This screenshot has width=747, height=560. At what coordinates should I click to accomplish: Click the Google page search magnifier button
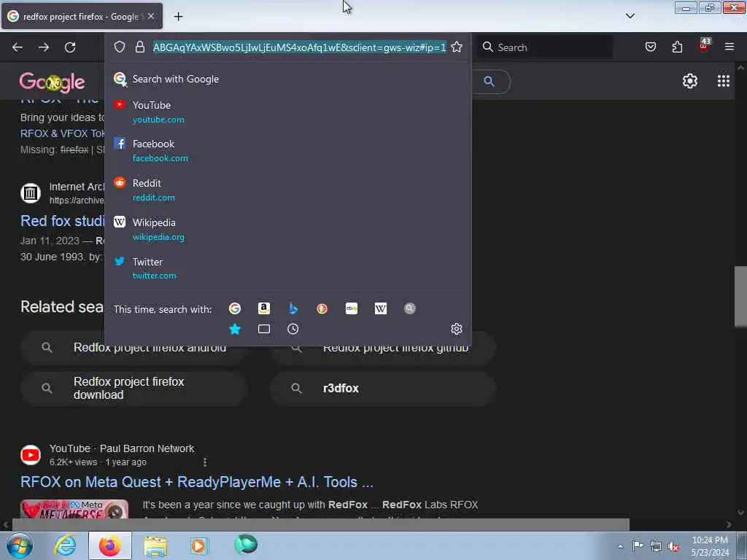[489, 81]
